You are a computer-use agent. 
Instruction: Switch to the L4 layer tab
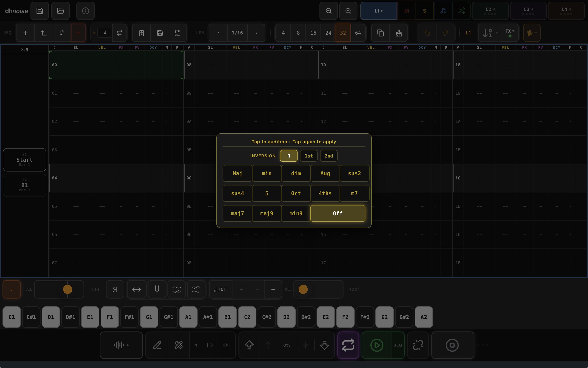(x=566, y=11)
